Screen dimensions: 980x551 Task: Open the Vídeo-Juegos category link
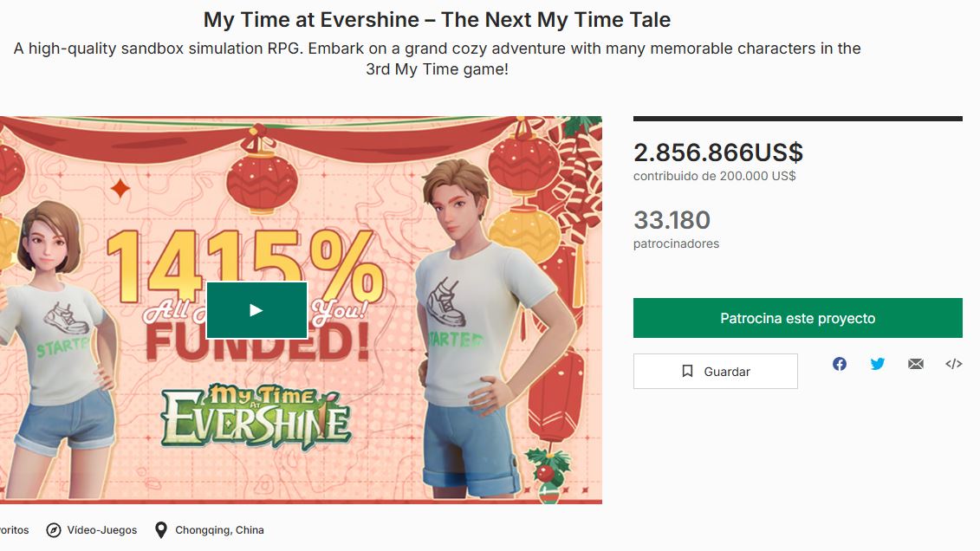tap(101, 530)
